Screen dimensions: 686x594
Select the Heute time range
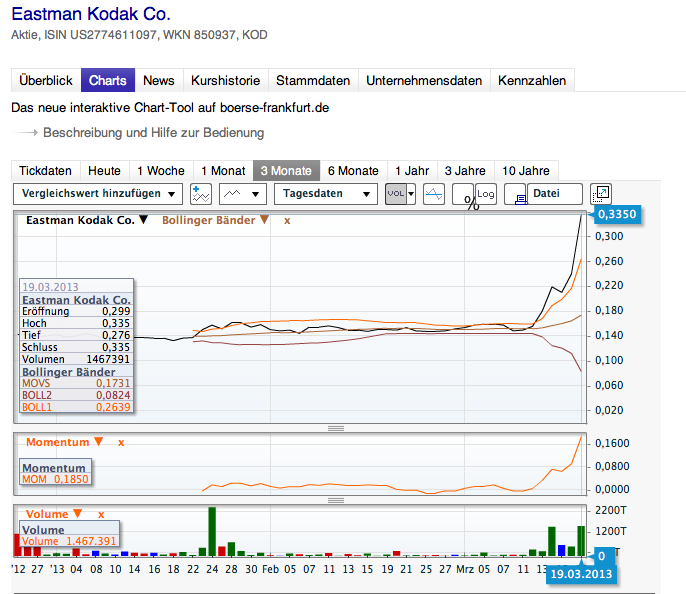(104, 171)
